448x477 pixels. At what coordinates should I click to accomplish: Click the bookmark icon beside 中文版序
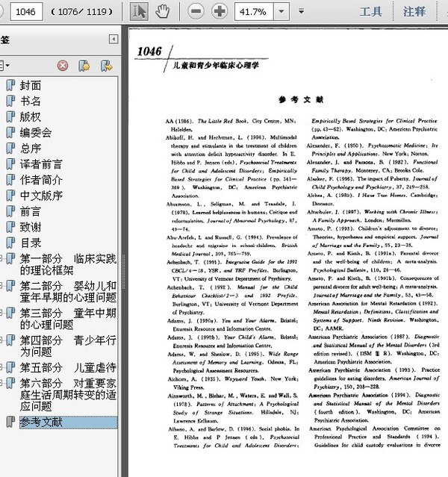10,196
